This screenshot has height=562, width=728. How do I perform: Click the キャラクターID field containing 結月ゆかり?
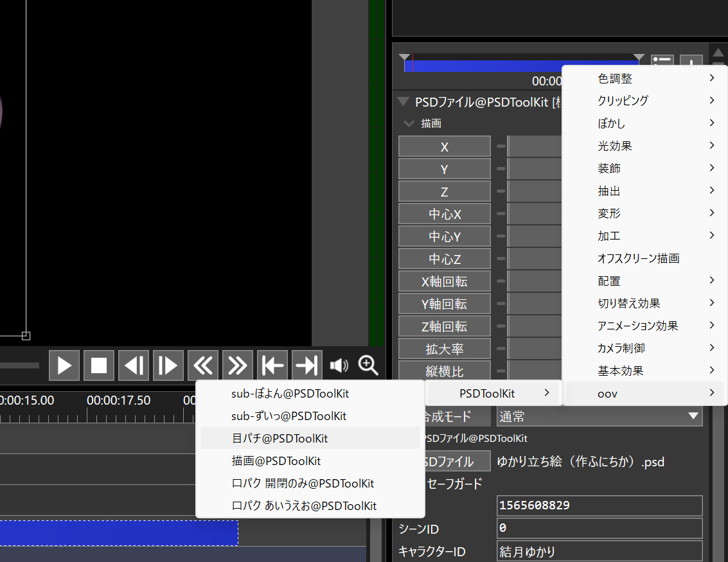(x=599, y=551)
